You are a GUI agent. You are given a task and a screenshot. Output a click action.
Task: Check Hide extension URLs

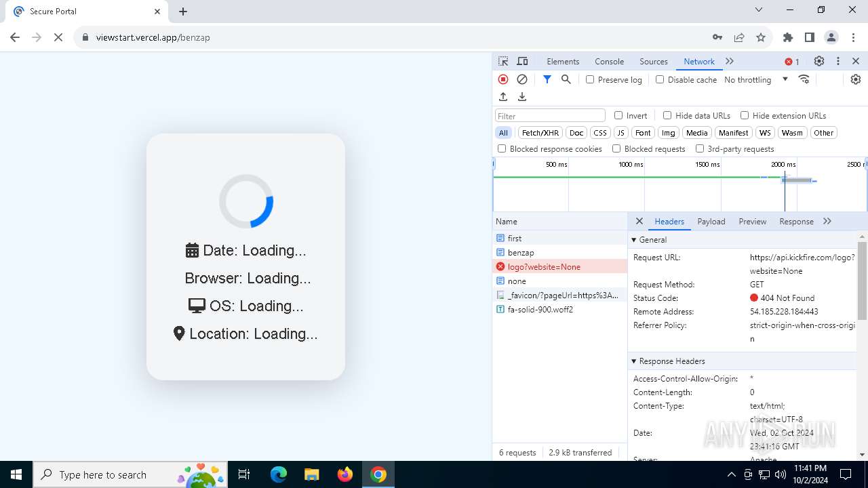coord(745,115)
